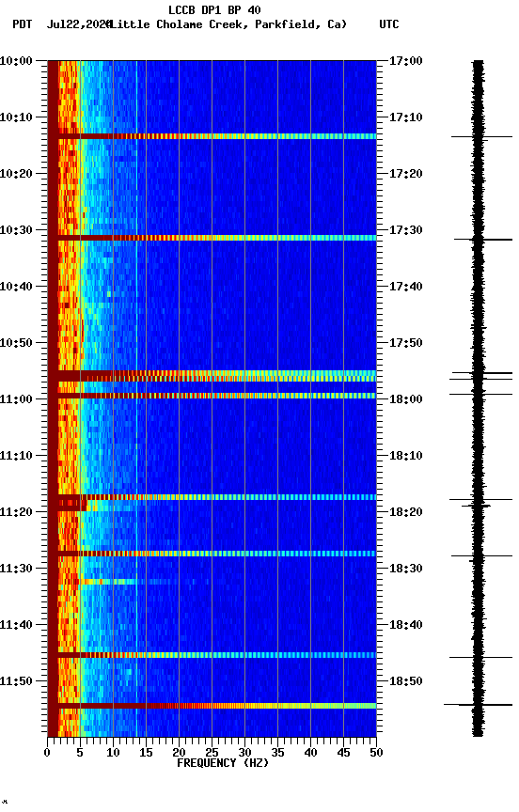
Task: Click the 17:00 UTC time label
Action: pyautogui.click(x=406, y=61)
